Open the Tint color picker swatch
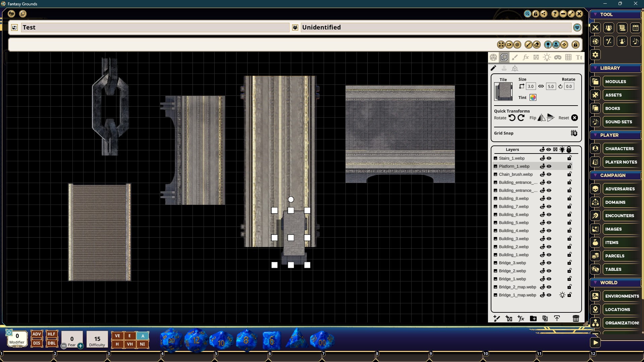The height and width of the screenshot is (362, 644). pos(533,98)
